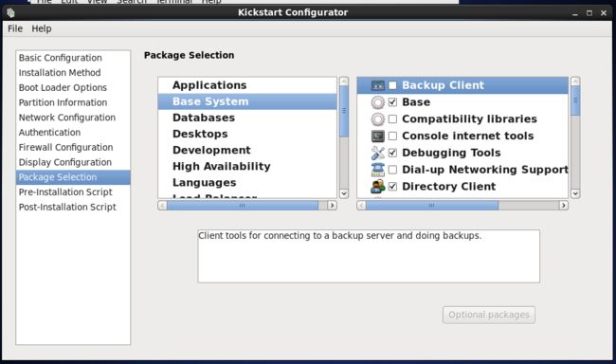Open the Authentication section

click(x=73, y=133)
